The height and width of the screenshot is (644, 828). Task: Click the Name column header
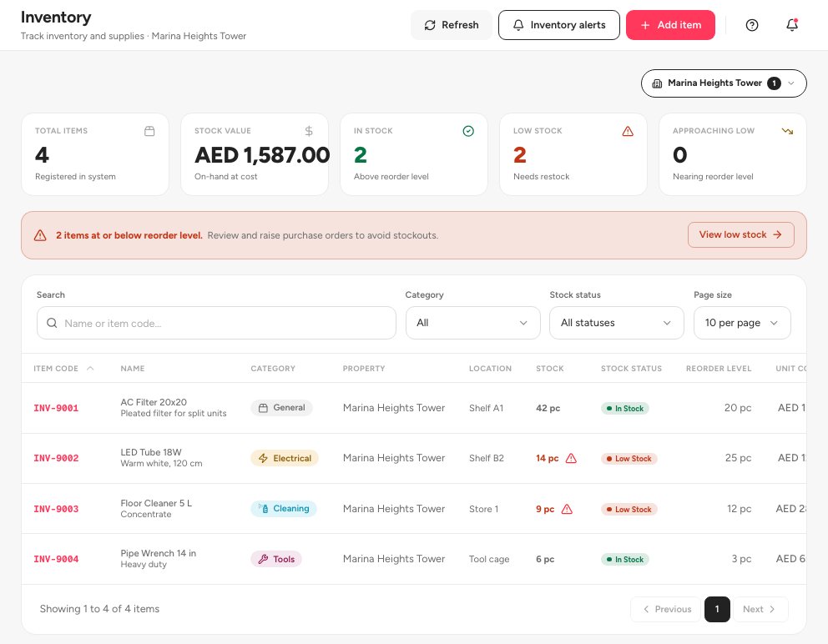(133, 369)
